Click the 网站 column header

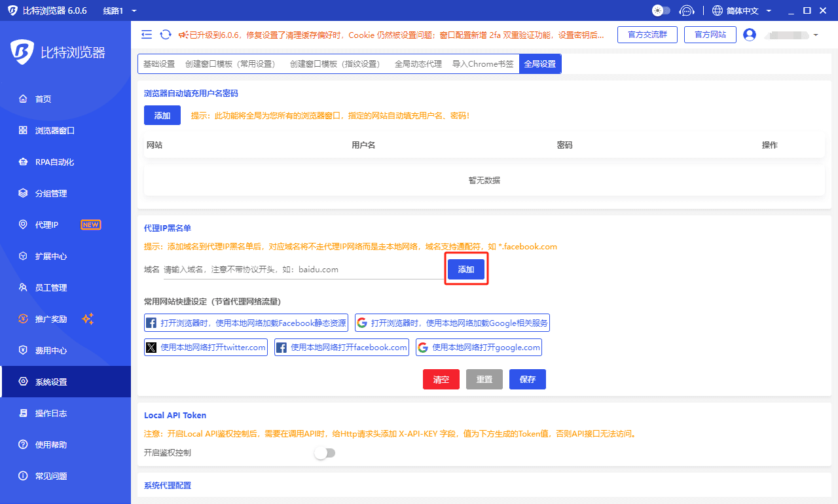(x=155, y=145)
